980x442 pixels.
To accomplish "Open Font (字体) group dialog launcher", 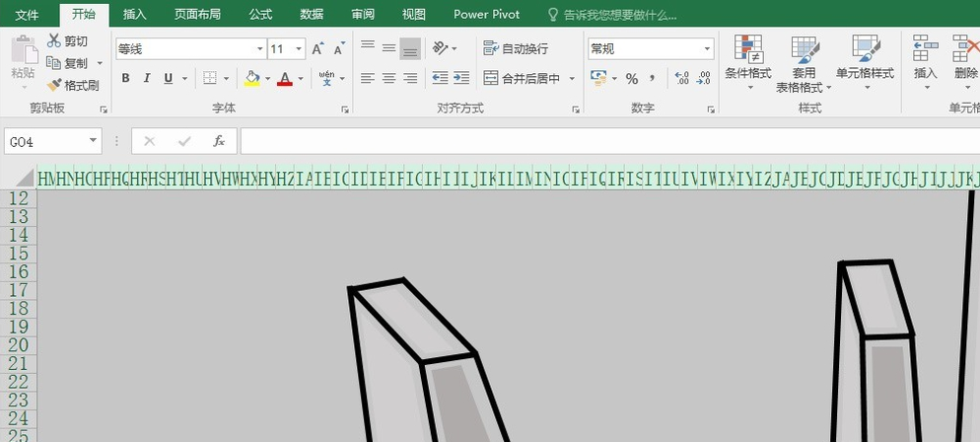I will (x=344, y=110).
